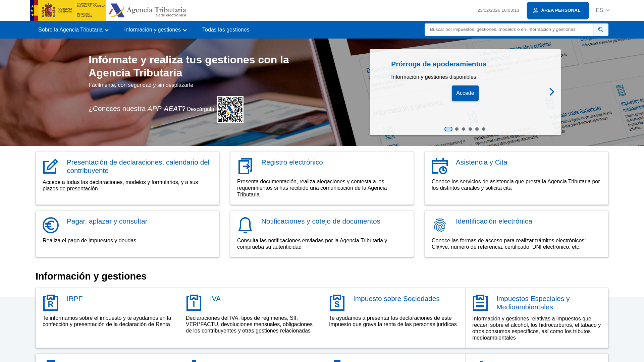Image resolution: width=644 pixels, height=362 pixels.
Task: Click the Impuesto sobre Sociedades S icon
Action: click(337, 303)
